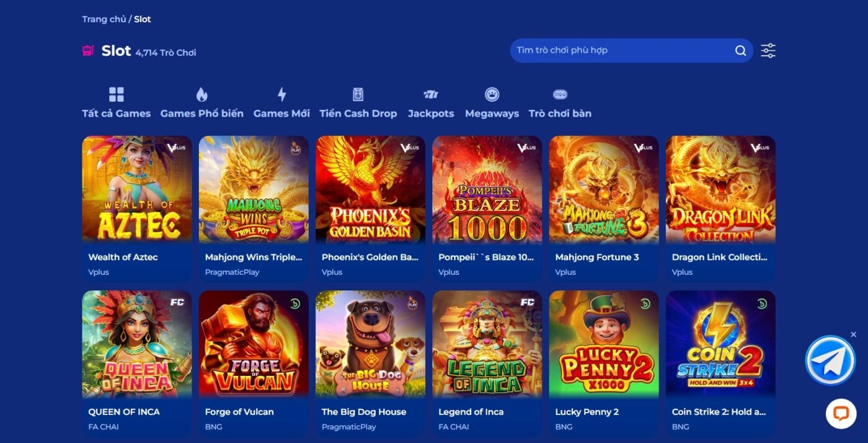Click the Vplus badge on Dragon Link Collection
The height and width of the screenshot is (443, 868).
(x=759, y=148)
